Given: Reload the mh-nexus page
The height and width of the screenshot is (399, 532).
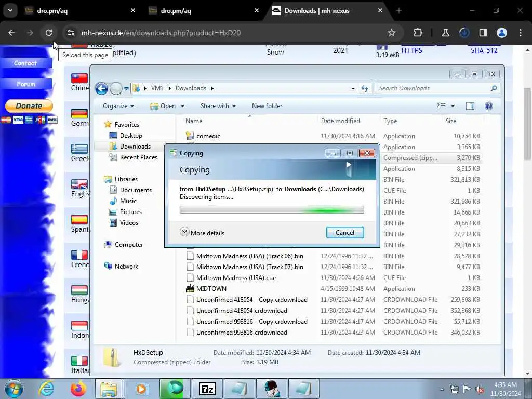Looking at the screenshot, I should point(49,33).
